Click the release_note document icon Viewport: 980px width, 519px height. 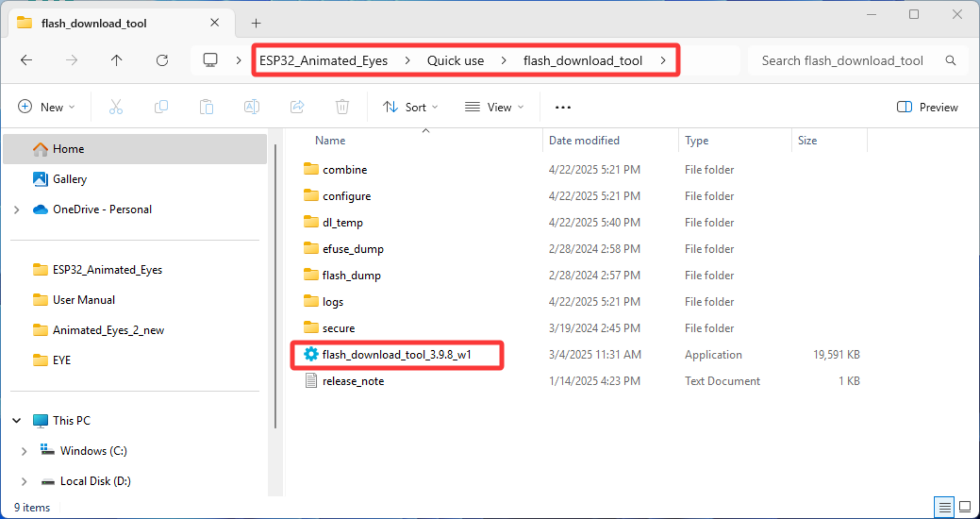point(311,381)
